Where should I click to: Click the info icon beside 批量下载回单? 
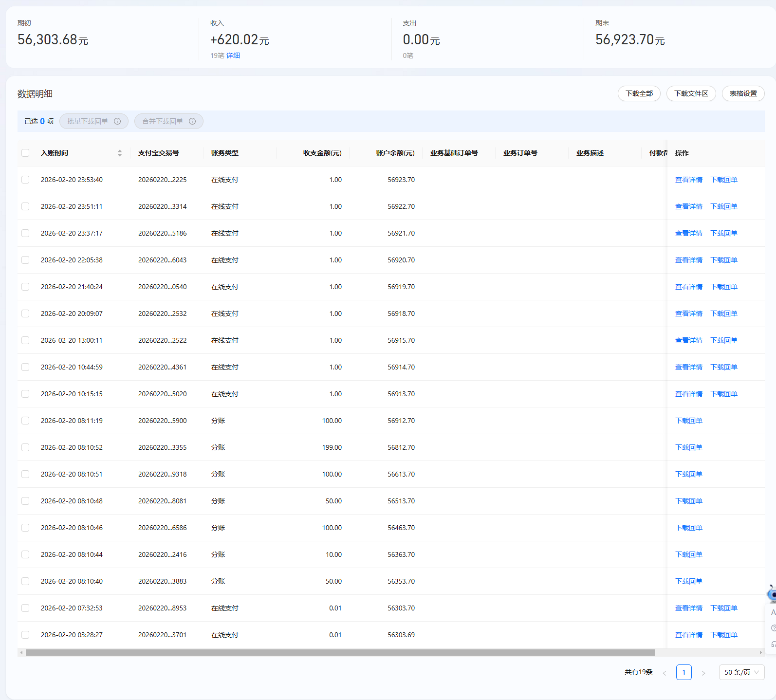click(117, 121)
